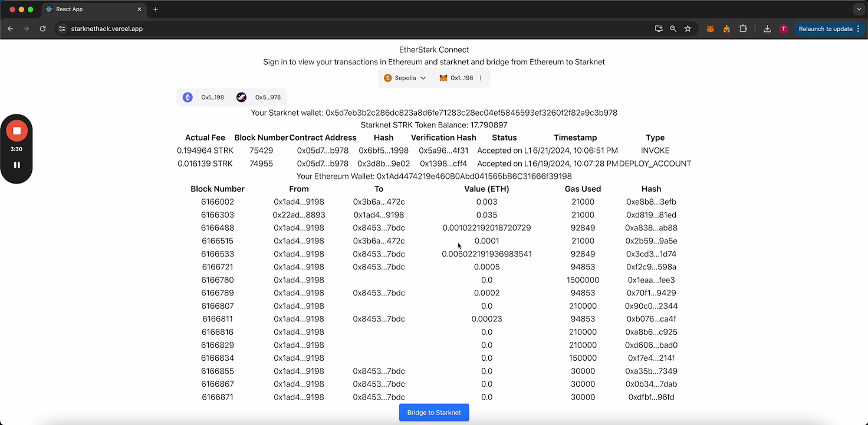Click the Sepolia network S icon
Screen dimensions: 868x425
[387, 78]
